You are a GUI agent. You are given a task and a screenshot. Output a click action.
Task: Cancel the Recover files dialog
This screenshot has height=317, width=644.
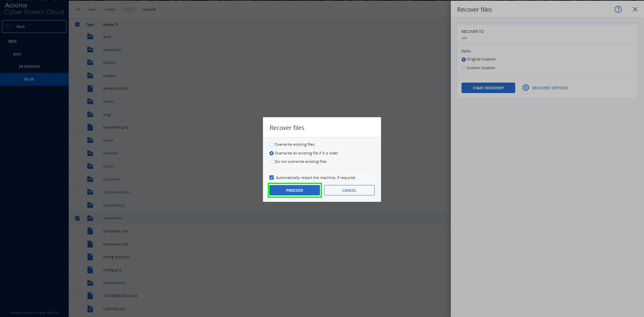click(x=349, y=190)
